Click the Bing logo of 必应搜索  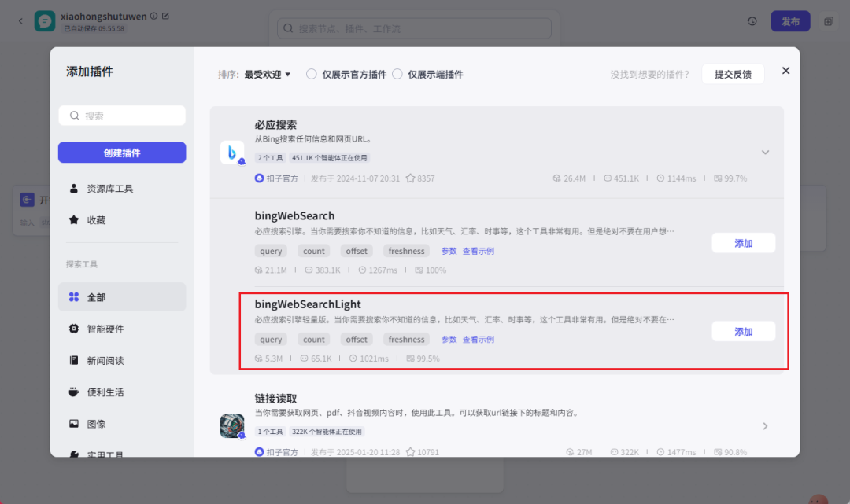(232, 152)
